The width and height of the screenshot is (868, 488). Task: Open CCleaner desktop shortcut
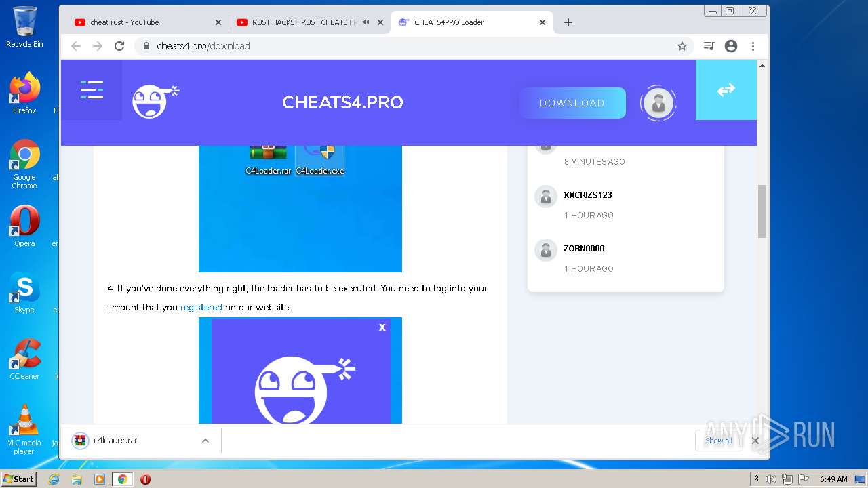[24, 359]
